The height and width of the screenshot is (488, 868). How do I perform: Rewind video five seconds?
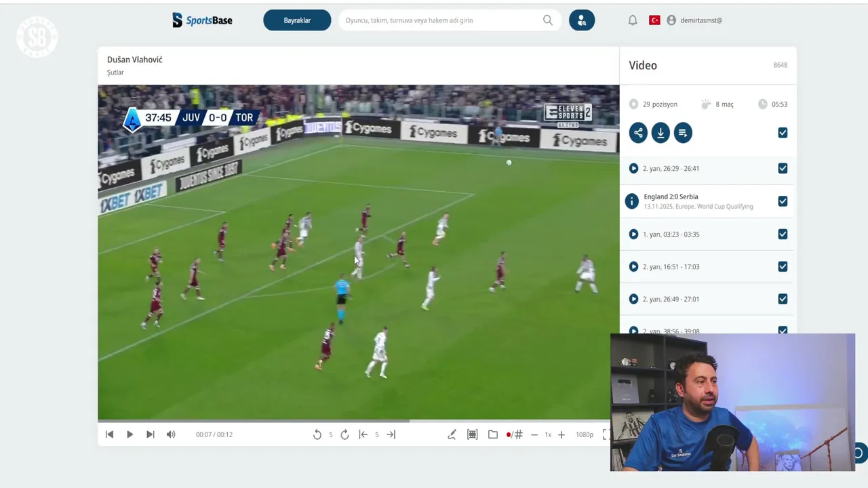click(317, 434)
